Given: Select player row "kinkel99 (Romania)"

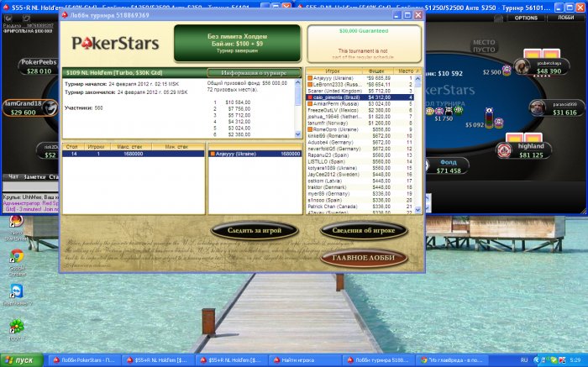Looking at the screenshot, I should (x=360, y=136).
